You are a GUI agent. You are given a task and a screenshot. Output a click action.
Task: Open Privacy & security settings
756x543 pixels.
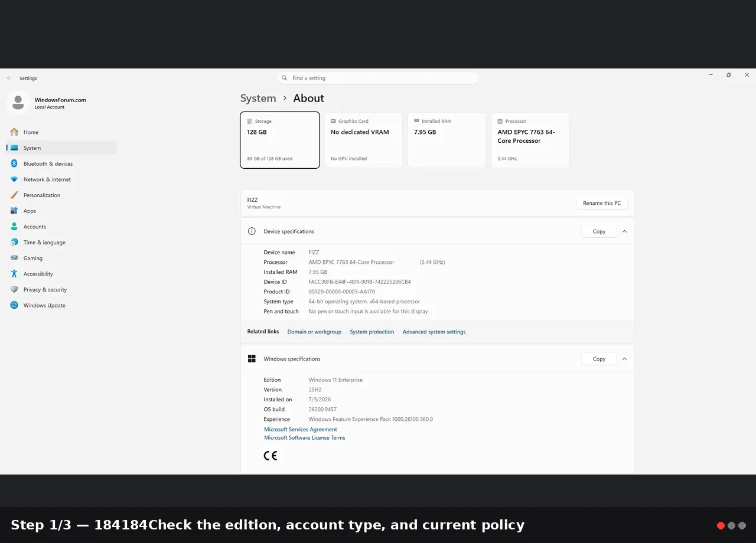click(x=61, y=290)
